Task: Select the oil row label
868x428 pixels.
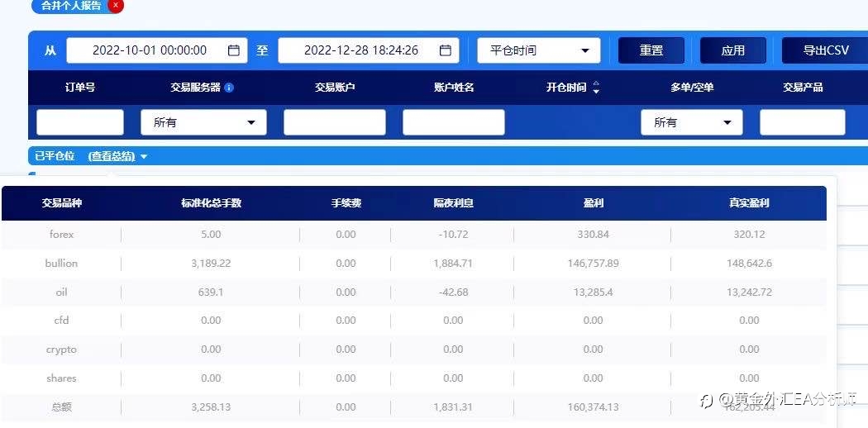Action: click(x=61, y=292)
